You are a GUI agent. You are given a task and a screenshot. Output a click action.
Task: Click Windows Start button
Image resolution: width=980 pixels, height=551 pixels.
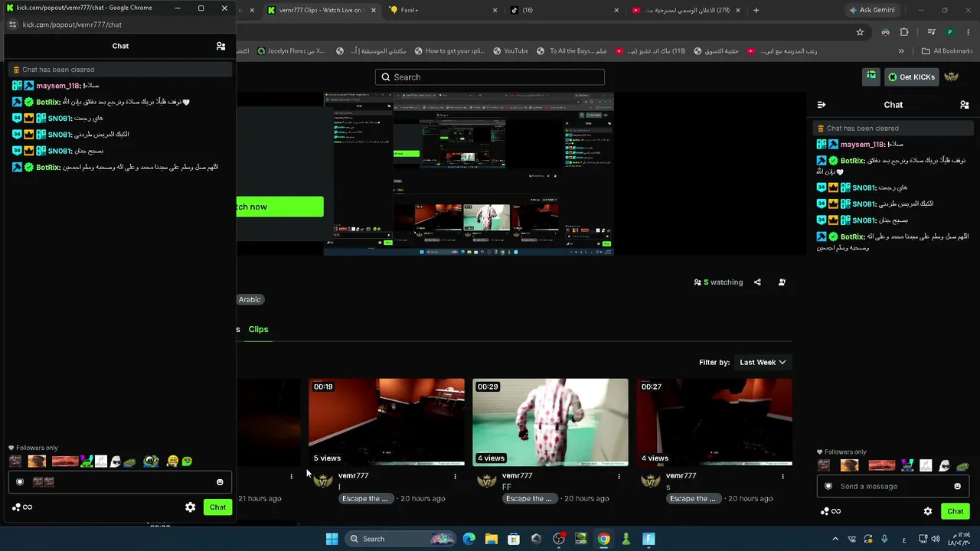pos(332,539)
